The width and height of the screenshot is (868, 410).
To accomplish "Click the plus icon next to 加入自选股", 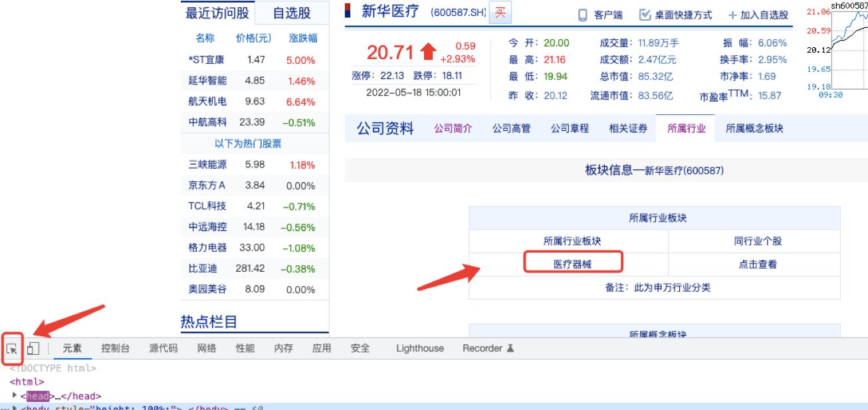I will pyautogui.click(x=732, y=15).
